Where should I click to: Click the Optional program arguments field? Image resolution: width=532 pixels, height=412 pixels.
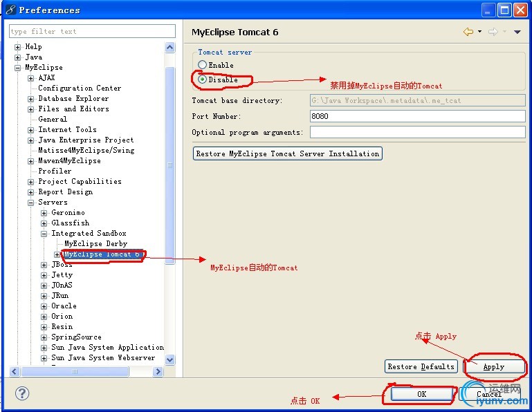pos(418,132)
